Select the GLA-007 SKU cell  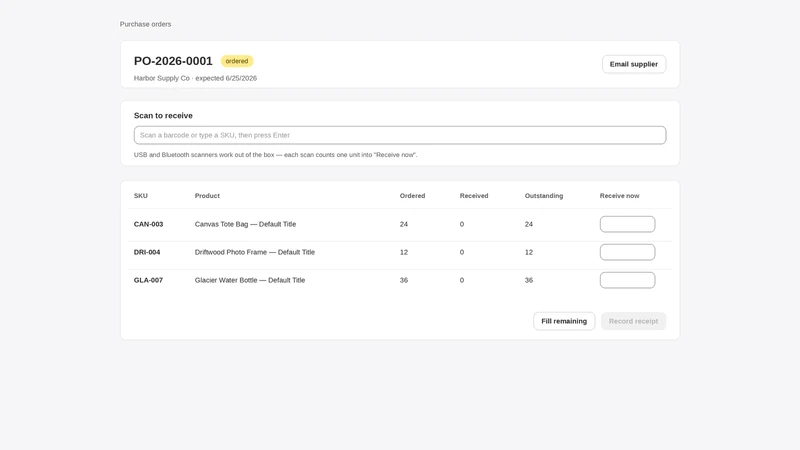pyautogui.click(x=148, y=280)
